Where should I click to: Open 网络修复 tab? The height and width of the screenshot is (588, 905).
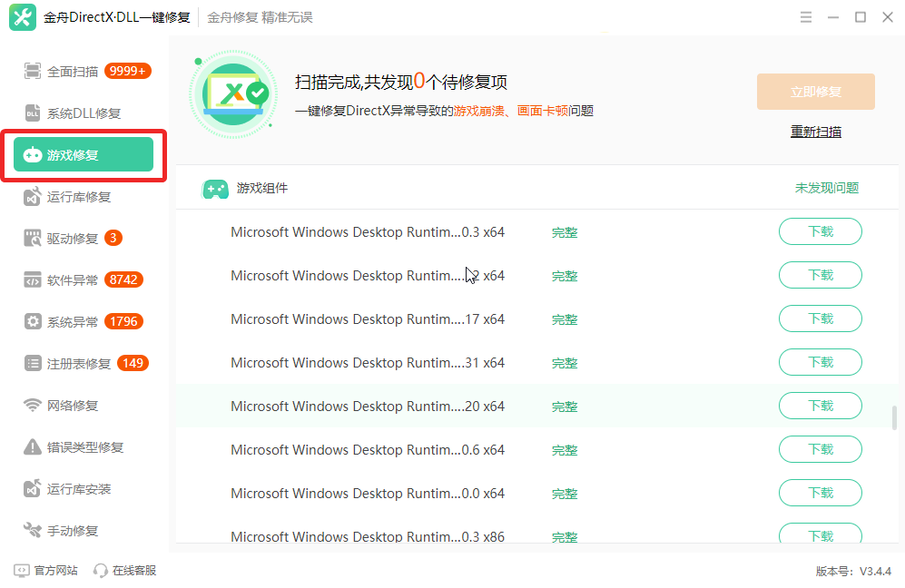pyautogui.click(x=84, y=405)
